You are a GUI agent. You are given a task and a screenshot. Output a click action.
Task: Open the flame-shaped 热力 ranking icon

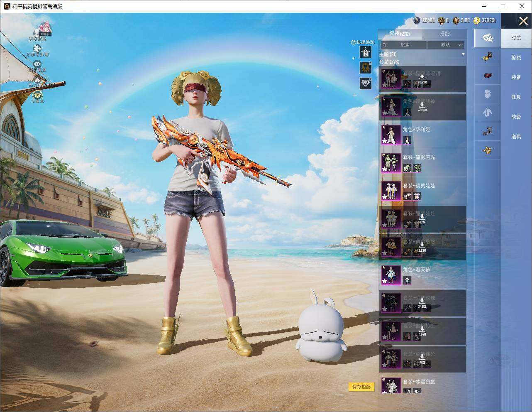pyautogui.click(x=37, y=79)
